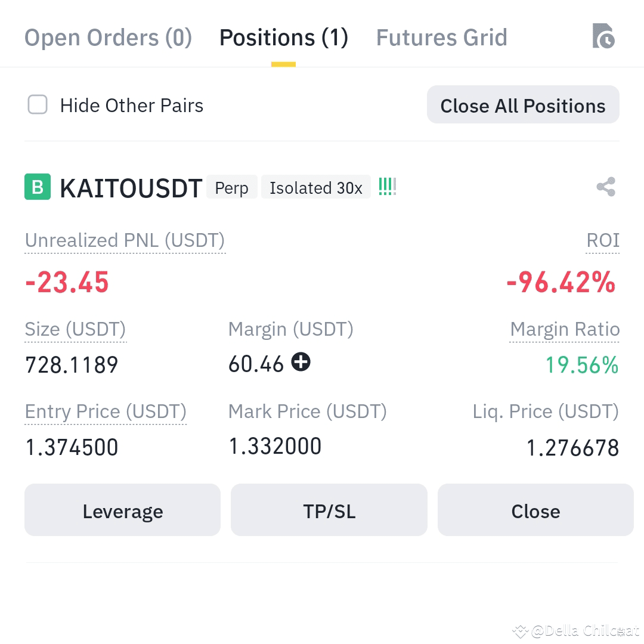644x644 pixels.
Task: Select the Positions tab
Action: (x=283, y=38)
